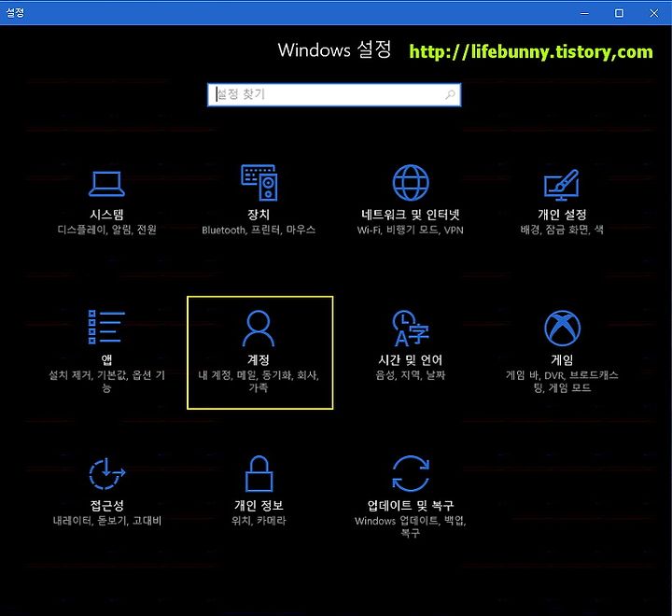
Task: Click the 앱 label
Action: 106,359
